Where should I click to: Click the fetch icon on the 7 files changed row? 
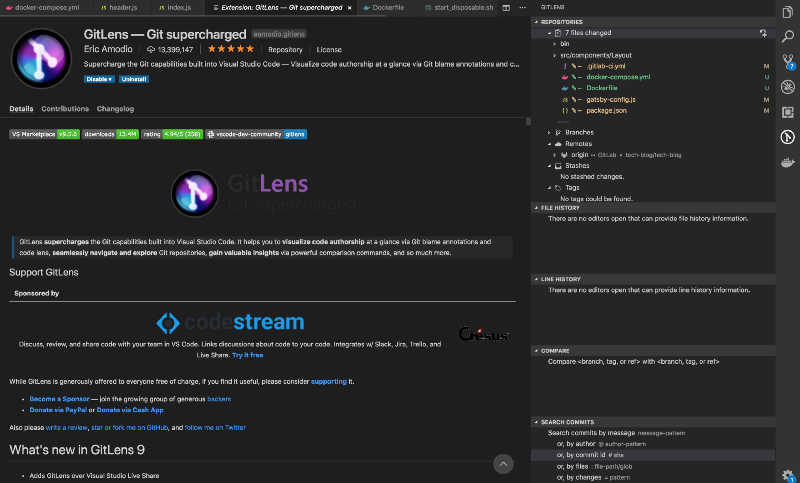tap(763, 33)
